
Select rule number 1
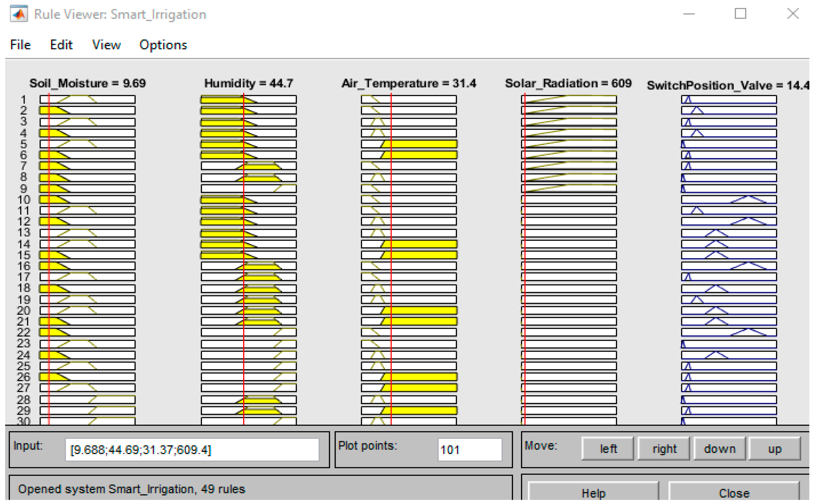point(23,99)
